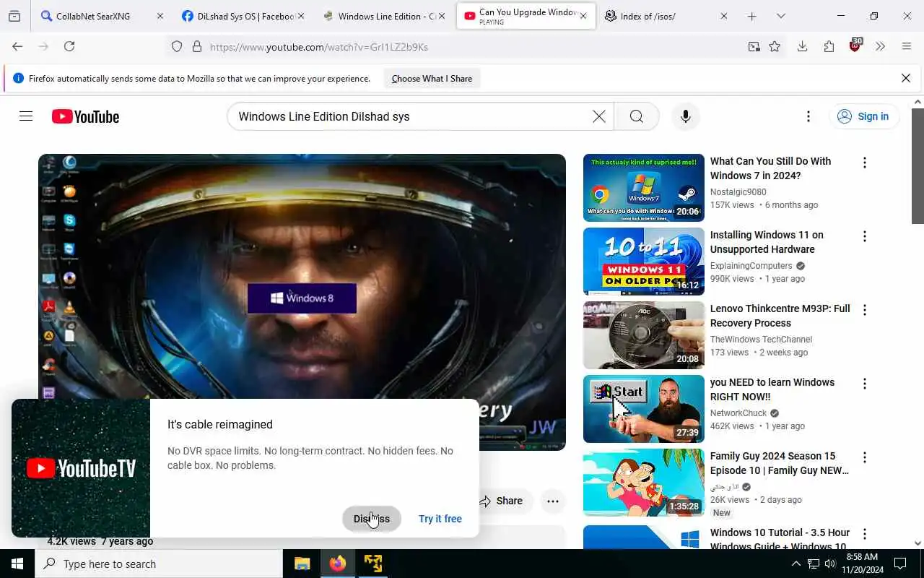924x578 pixels.
Task: Open options menu for Windows 7 in 2024 video
Action: coord(865,163)
